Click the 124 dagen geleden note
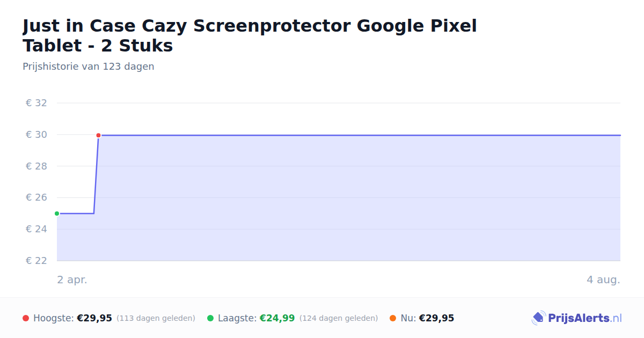 coord(339,318)
